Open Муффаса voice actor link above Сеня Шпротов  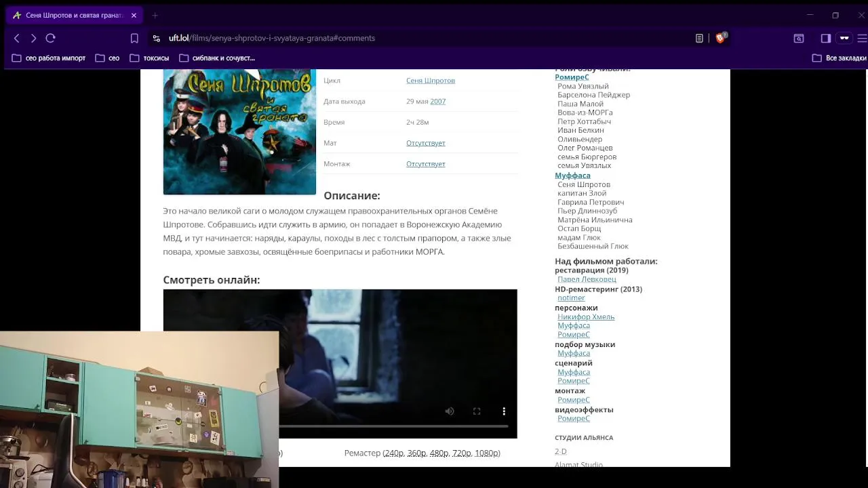(x=572, y=176)
